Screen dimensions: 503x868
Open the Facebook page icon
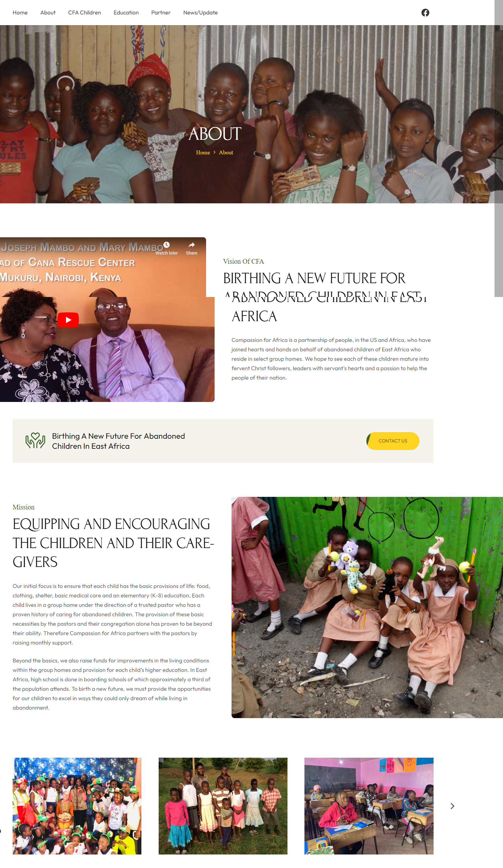click(425, 13)
